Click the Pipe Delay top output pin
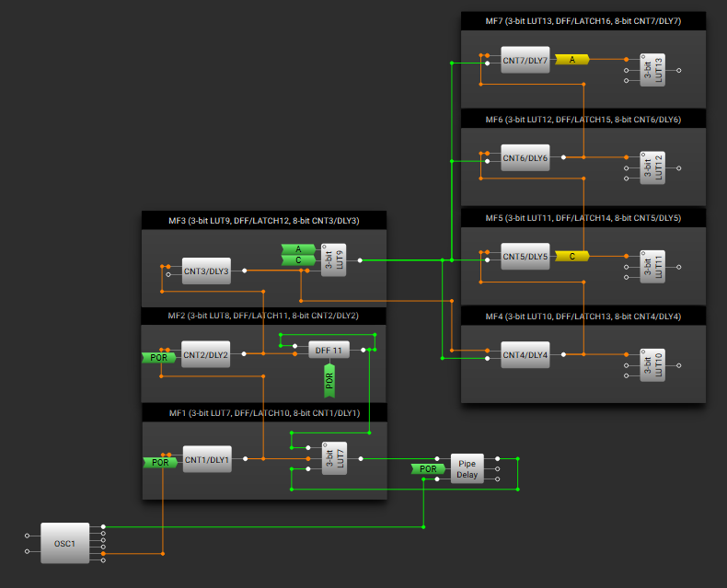The height and width of the screenshot is (588, 727). (498, 458)
